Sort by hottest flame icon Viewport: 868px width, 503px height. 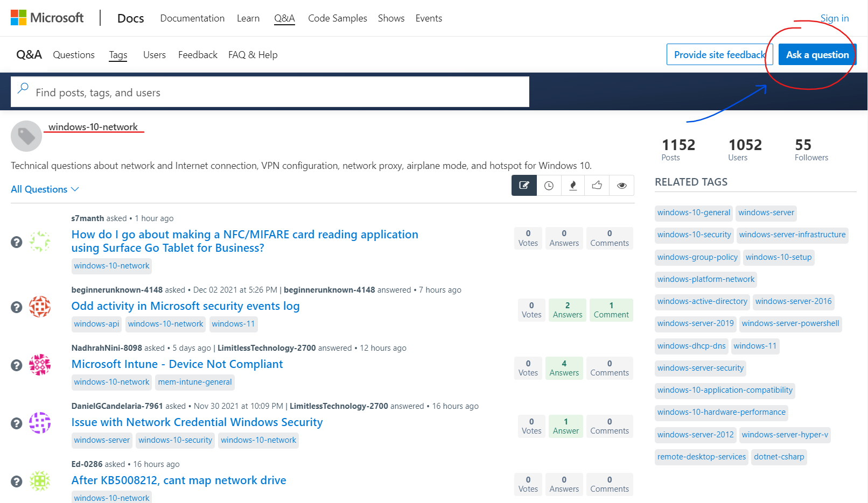tap(573, 186)
